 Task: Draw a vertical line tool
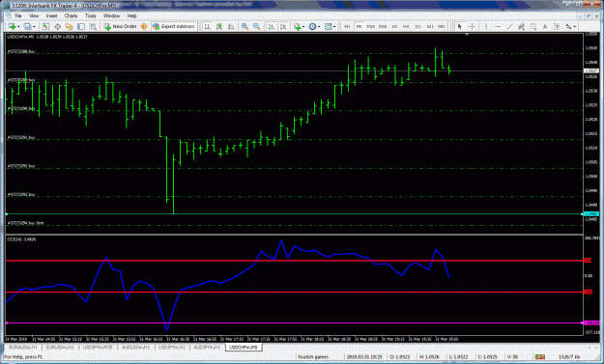pyautogui.click(x=486, y=26)
